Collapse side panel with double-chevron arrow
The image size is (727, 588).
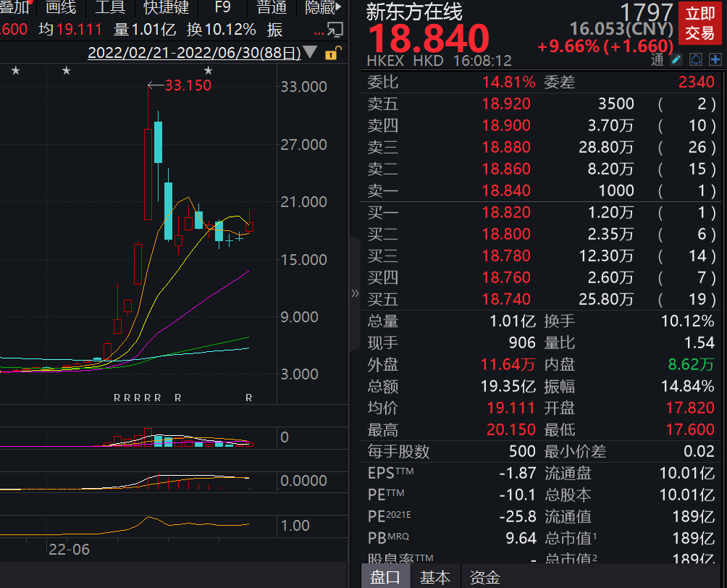[355, 293]
